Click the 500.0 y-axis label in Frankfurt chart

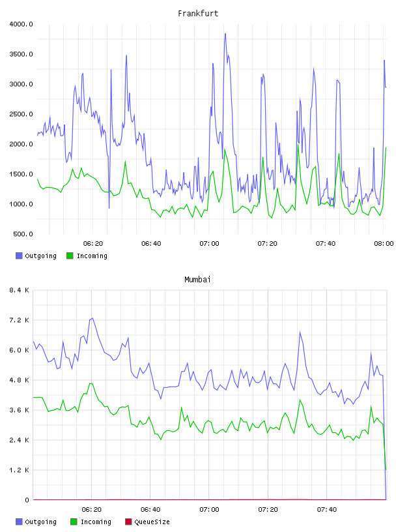pos(23,234)
